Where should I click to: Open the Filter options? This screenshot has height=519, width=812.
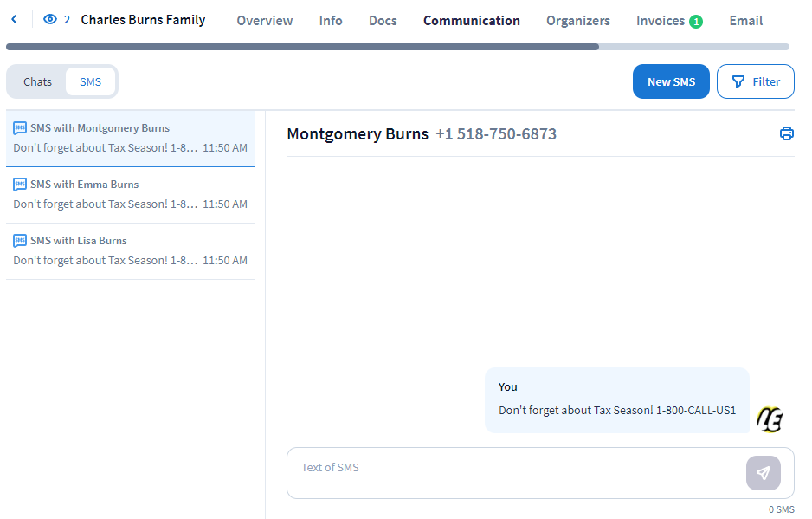click(x=755, y=81)
